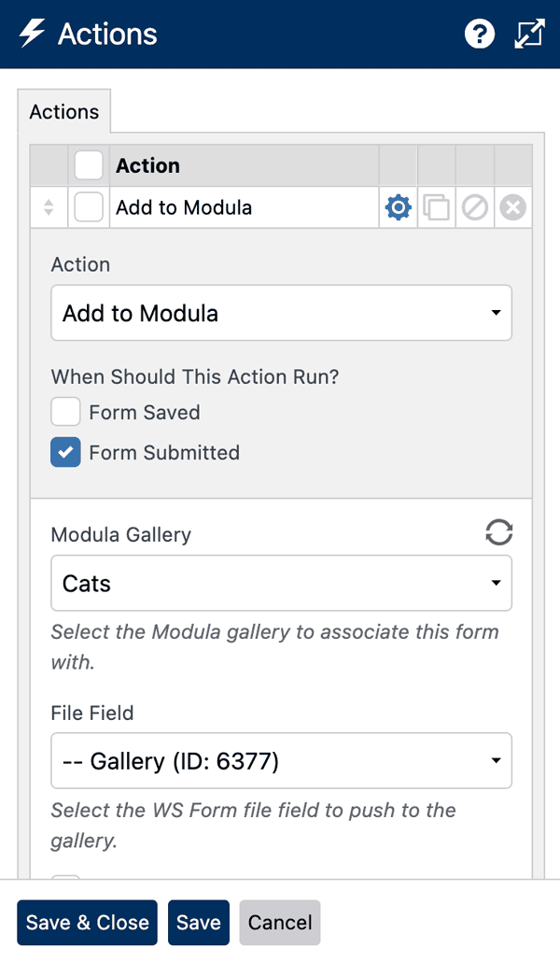This screenshot has width=560, height=961.
Task: Uncheck the Form Submitted checkbox
Action: click(x=65, y=452)
